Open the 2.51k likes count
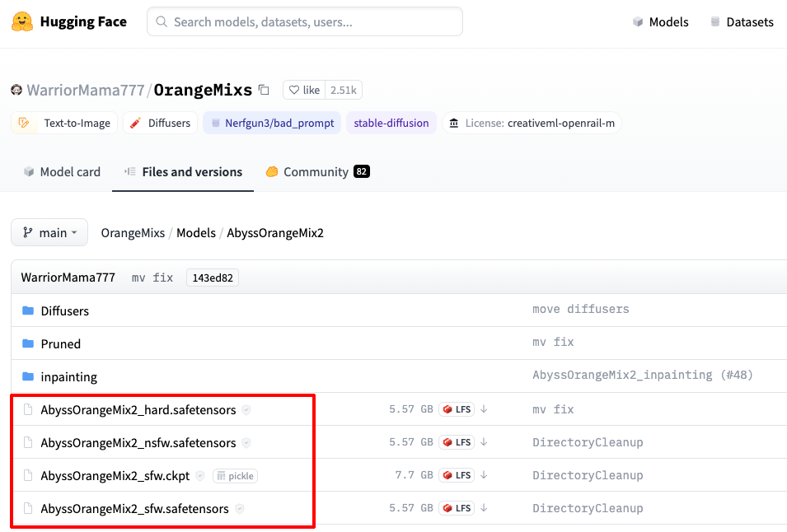Viewport: 787px width, 532px height. [344, 90]
